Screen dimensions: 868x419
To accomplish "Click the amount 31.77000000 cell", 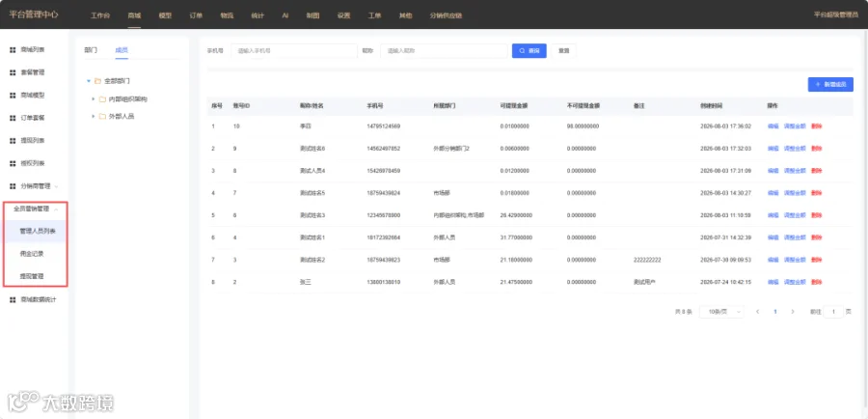I will point(514,237).
